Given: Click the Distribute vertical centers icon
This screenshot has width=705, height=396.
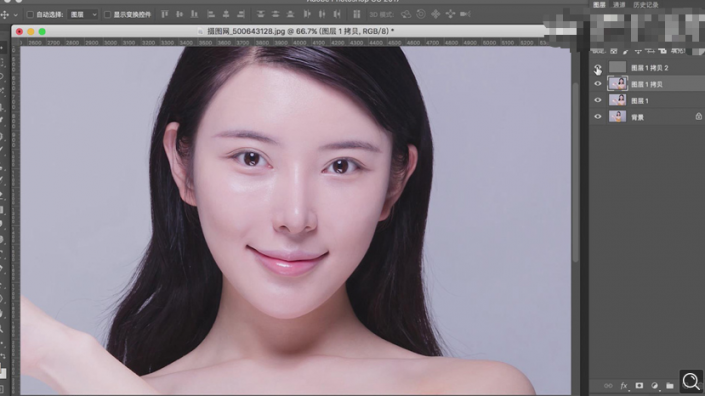Looking at the screenshot, I should (x=275, y=14).
